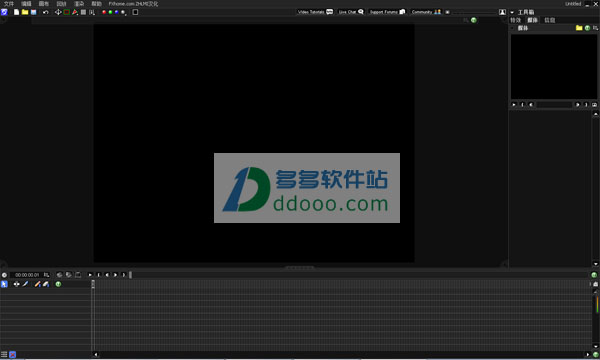Open the Live Chat link
The height and width of the screenshot is (360, 600).
(351, 12)
